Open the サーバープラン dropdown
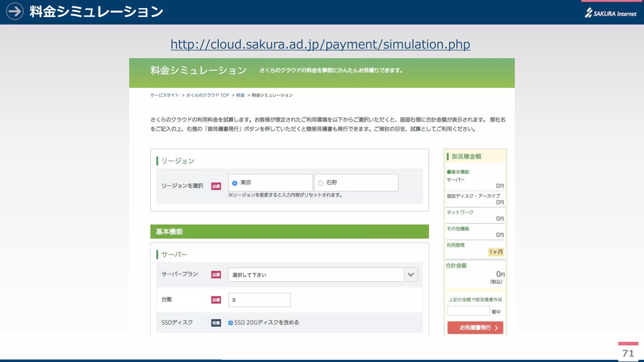Image resolution: width=644 pixels, height=362 pixels. [x=323, y=275]
